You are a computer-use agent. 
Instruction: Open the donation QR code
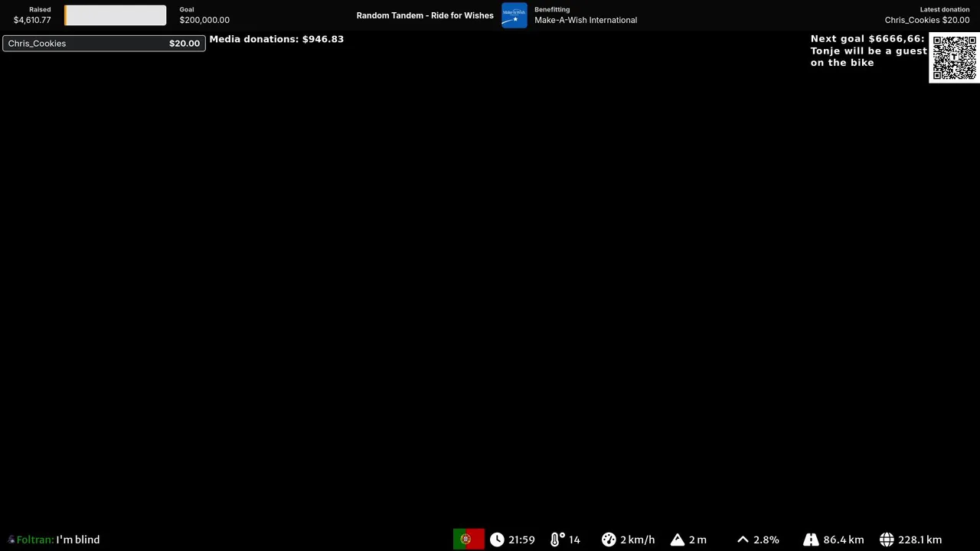[x=954, y=57]
